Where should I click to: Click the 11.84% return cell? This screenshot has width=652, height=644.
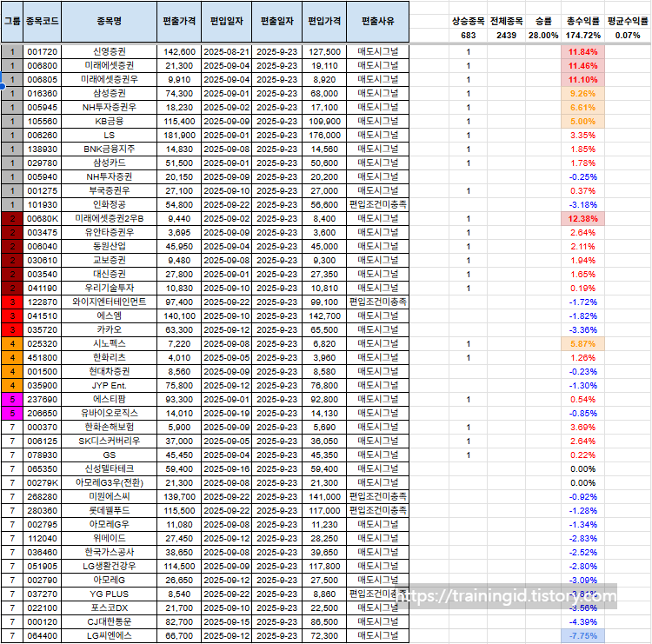(583, 52)
